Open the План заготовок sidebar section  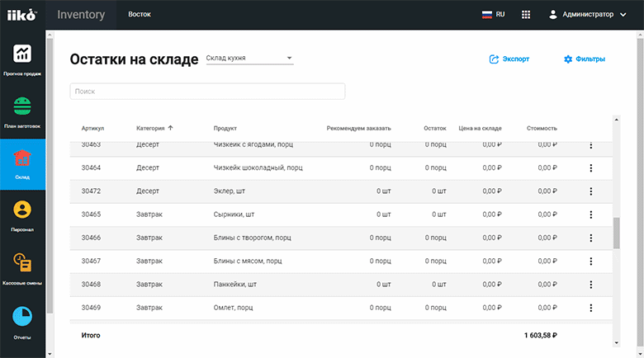pos(22,111)
